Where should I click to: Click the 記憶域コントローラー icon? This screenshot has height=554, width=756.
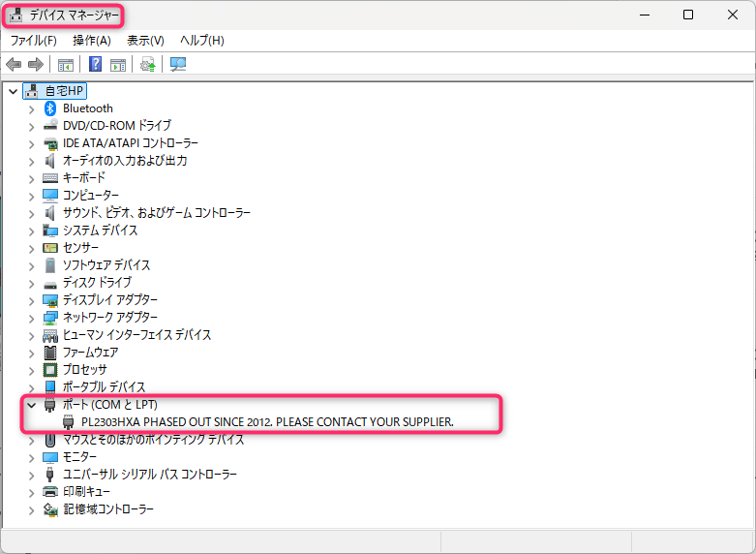pyautogui.click(x=50, y=509)
